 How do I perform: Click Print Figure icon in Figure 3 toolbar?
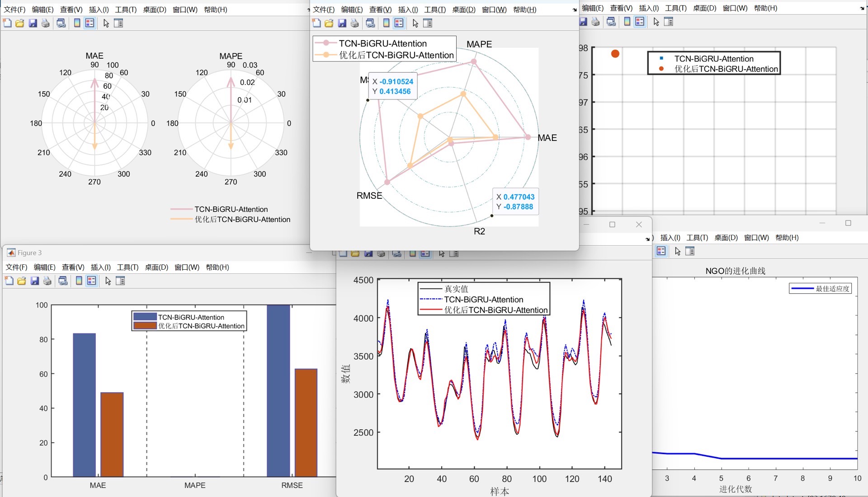[47, 281]
